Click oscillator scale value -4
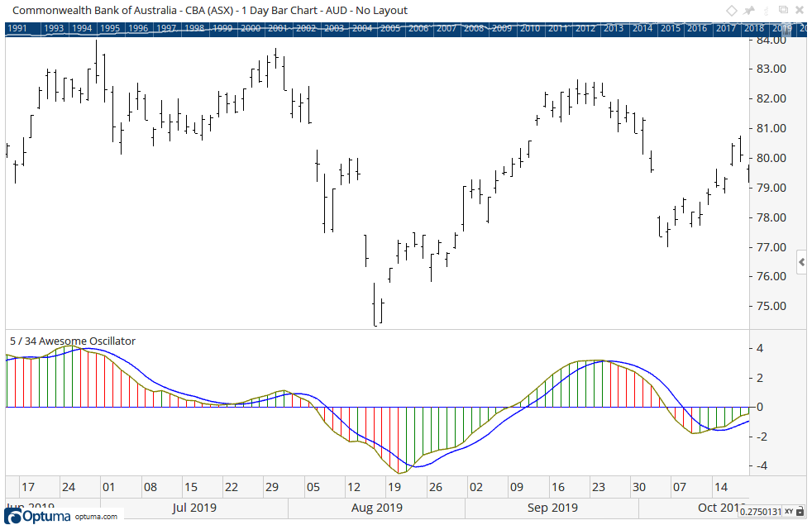Viewport: 812px width, 525px height. tap(762, 465)
